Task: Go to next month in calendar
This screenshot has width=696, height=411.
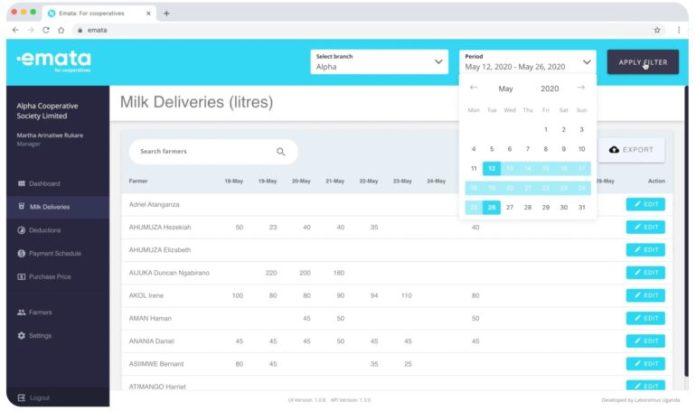Action: point(581,88)
